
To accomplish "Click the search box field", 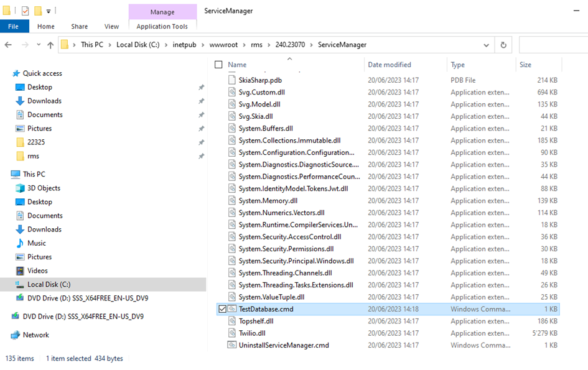I will pos(553,45).
